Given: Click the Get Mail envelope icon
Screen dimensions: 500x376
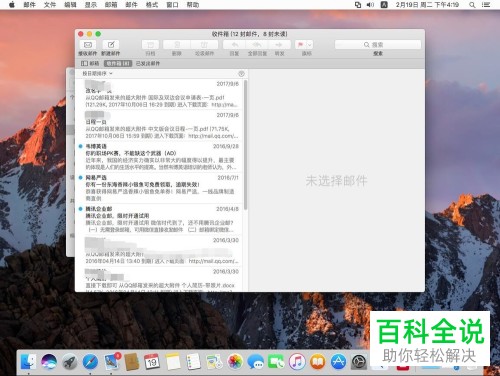Looking at the screenshot, I should pos(88,45).
